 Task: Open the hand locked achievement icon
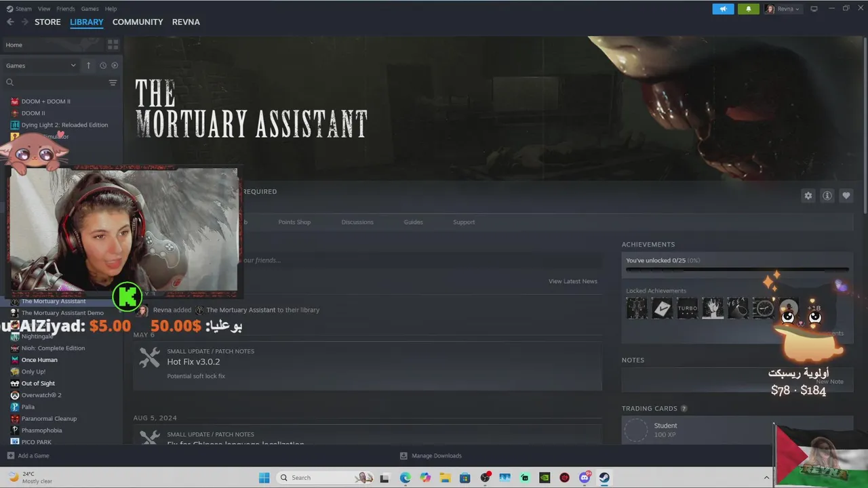click(x=713, y=308)
